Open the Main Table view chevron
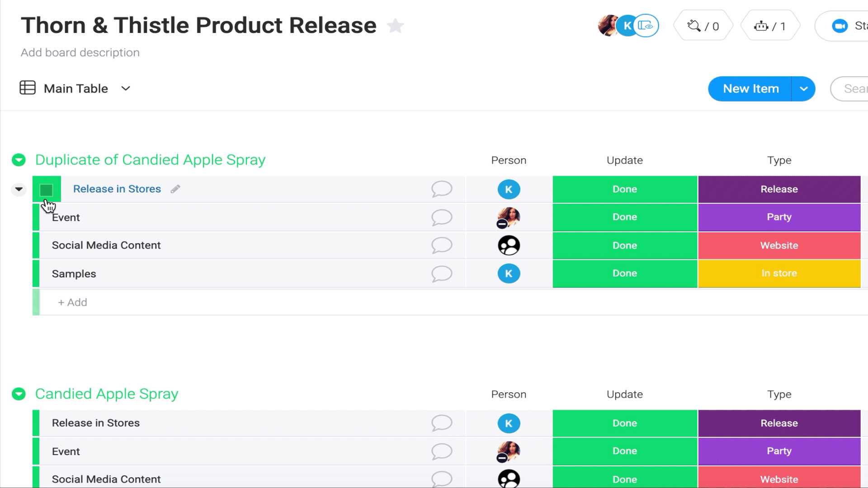Viewport: 868px width, 488px height. click(x=126, y=88)
